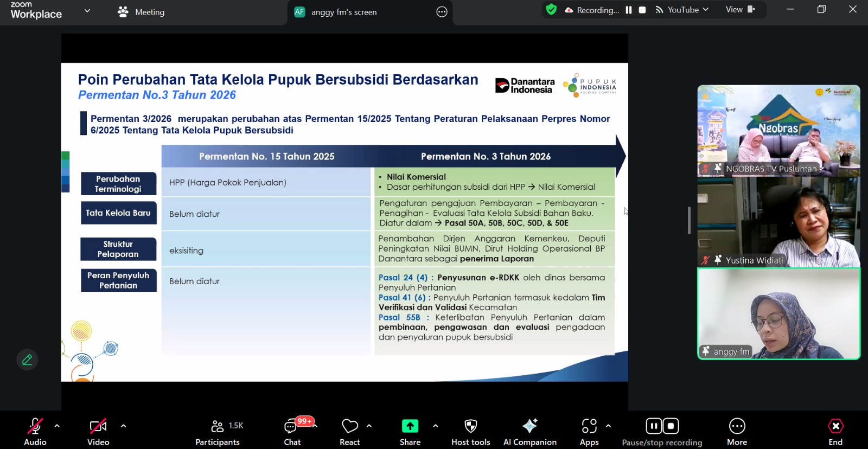
Task: Open the View layout menu
Action: 741,10
